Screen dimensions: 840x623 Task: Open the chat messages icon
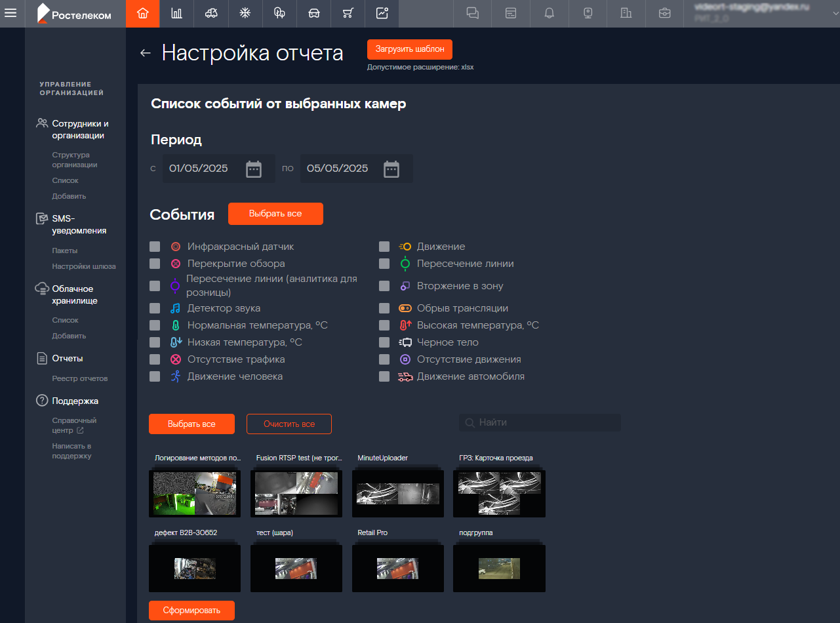tap(472, 13)
